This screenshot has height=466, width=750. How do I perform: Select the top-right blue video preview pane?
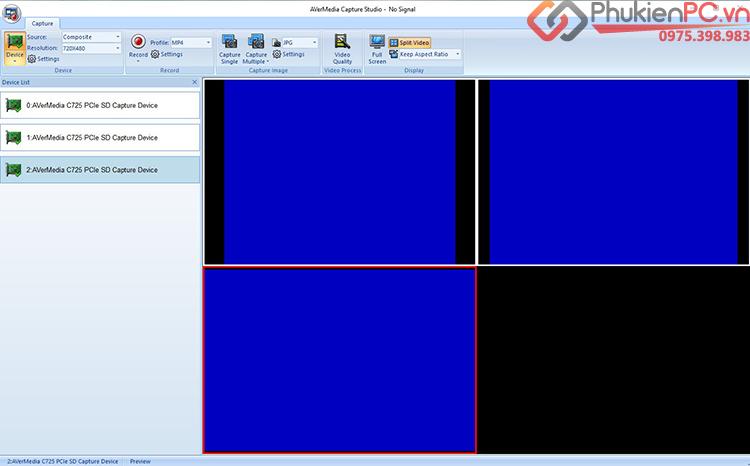[x=614, y=172]
